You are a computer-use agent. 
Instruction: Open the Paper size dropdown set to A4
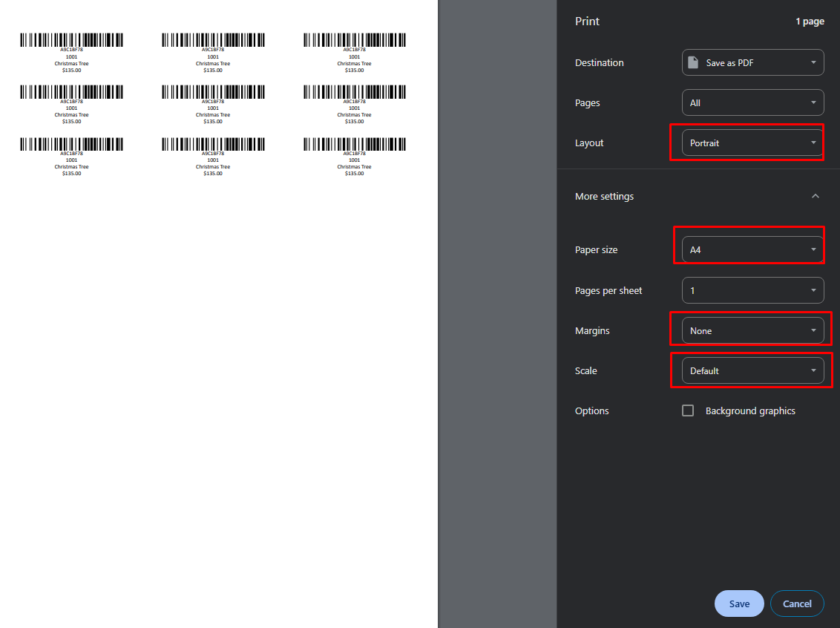tap(752, 249)
